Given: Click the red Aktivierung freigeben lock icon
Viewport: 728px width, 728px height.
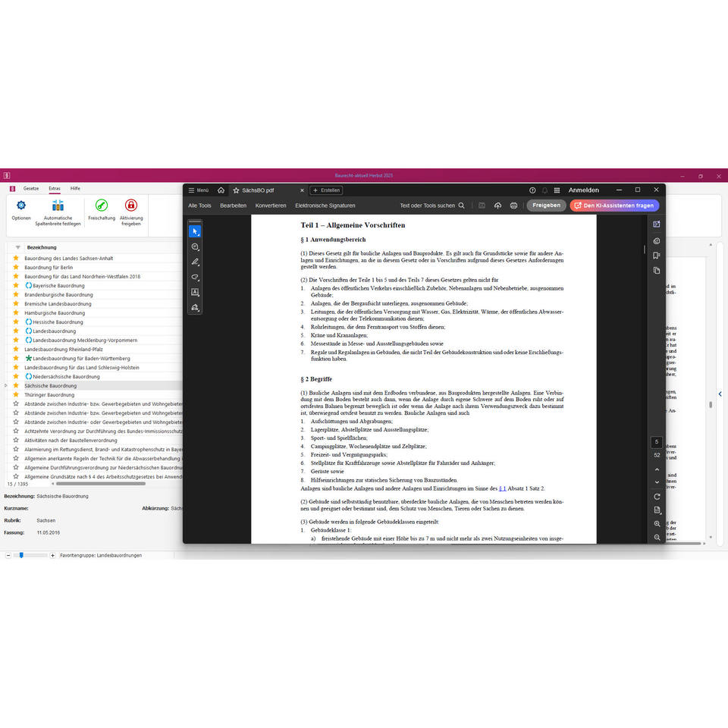Looking at the screenshot, I should (x=131, y=206).
